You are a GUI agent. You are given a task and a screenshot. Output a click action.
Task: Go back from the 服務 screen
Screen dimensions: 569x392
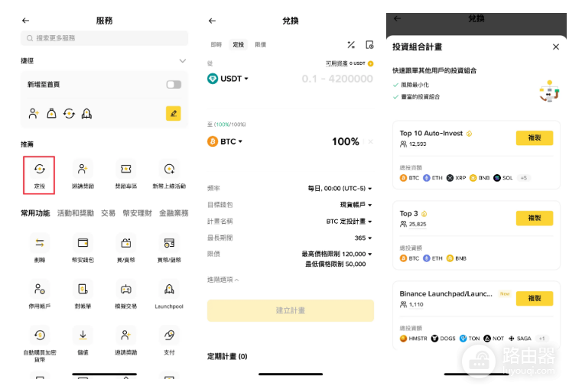pyautogui.click(x=25, y=21)
